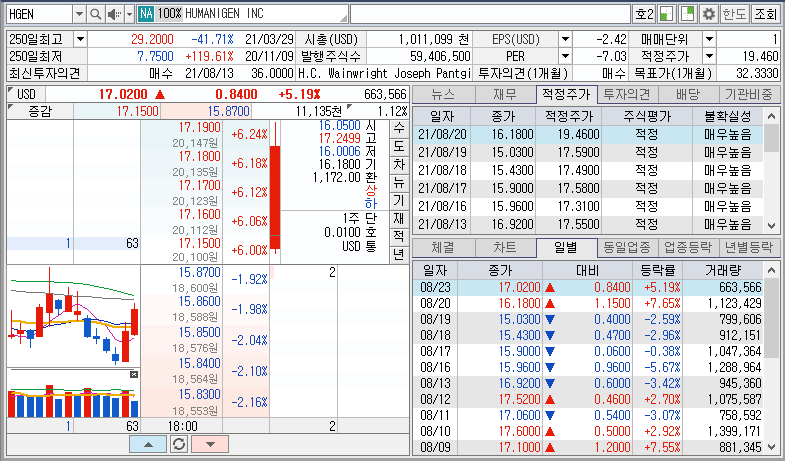Click the volume bar mini chart

coord(74,394)
